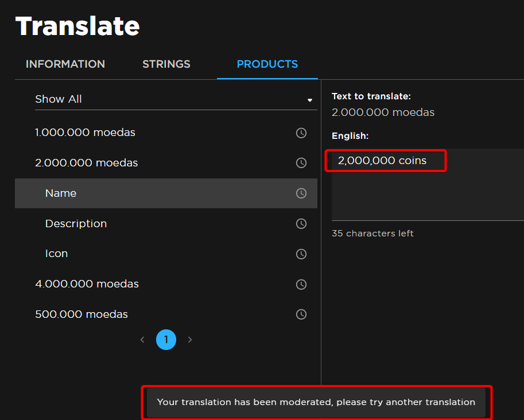
Task: Open the clock icon on the Description row
Action: pos(301,223)
